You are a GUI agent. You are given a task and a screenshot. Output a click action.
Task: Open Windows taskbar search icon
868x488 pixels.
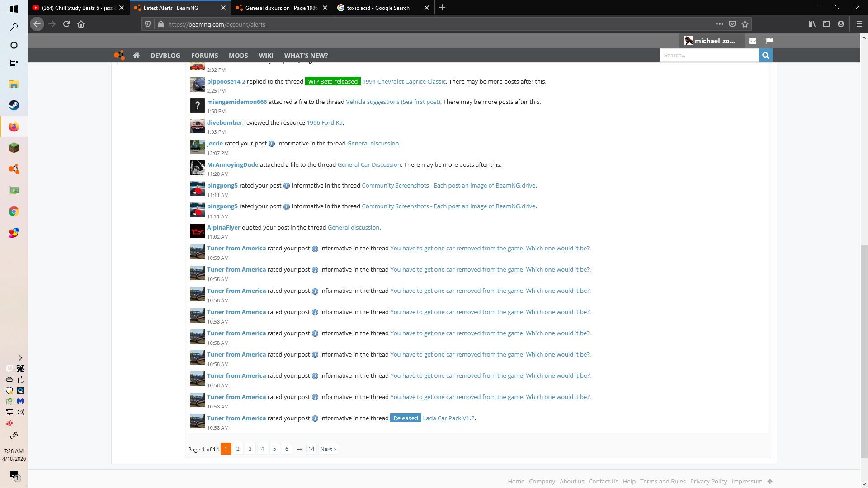[14, 27]
